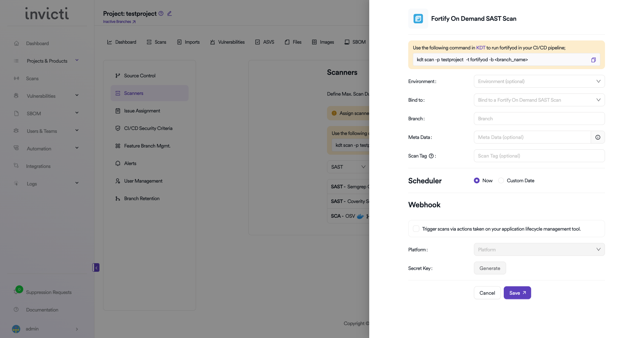644x338 pixels.
Task: Select the Custom Date scheduler option
Action: click(501, 181)
